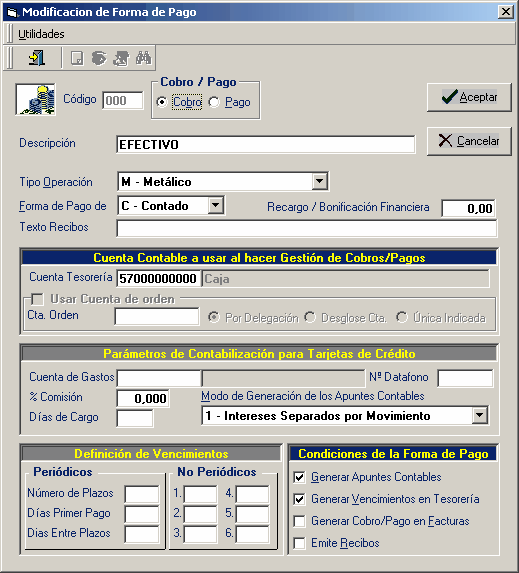
Task: Click the Cancelar button
Action: point(469,141)
